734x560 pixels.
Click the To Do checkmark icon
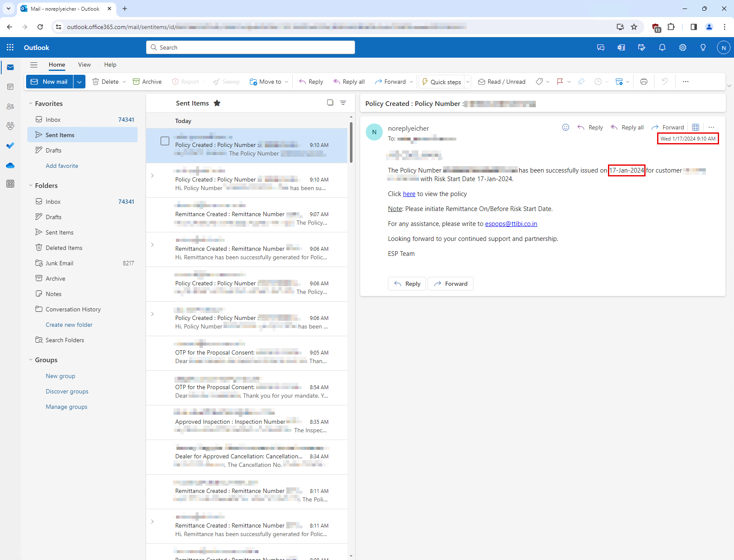coord(10,146)
